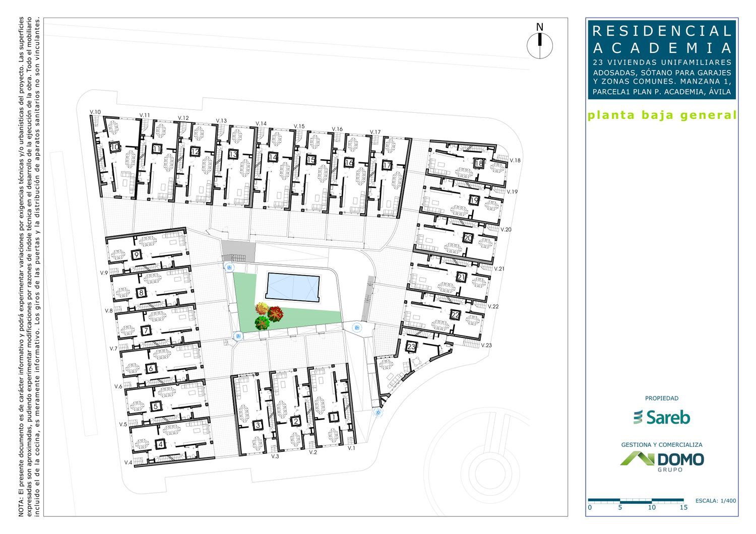Click the unit 1 number label
The height and width of the screenshot is (534, 756).
point(333,417)
